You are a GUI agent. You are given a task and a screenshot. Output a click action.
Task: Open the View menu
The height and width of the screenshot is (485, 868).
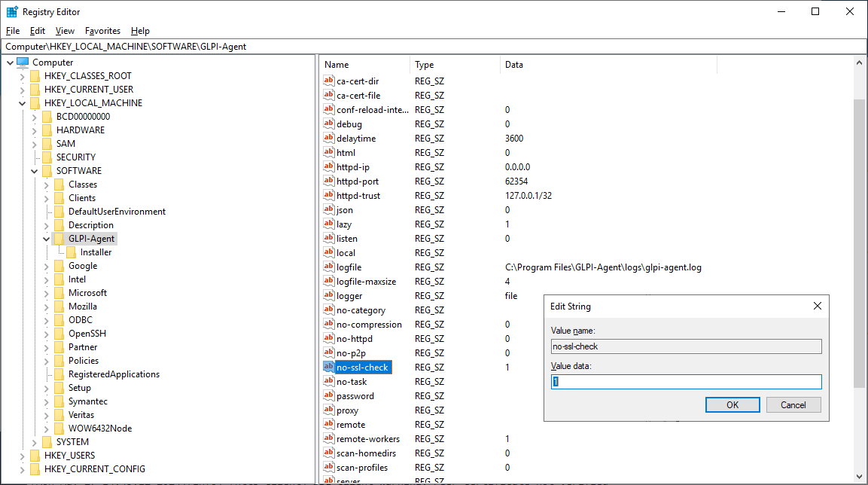pyautogui.click(x=65, y=31)
